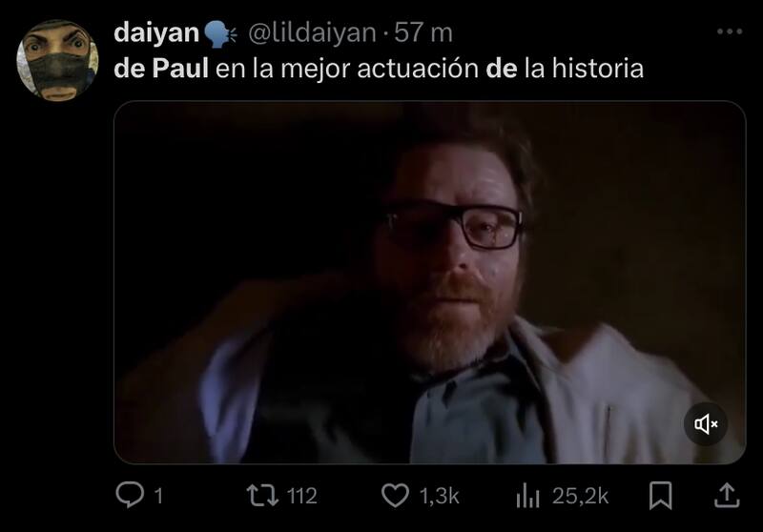The width and height of the screenshot is (763, 532).
Task: Click the speaking head emoji beside daiyan
Action: tap(219, 34)
